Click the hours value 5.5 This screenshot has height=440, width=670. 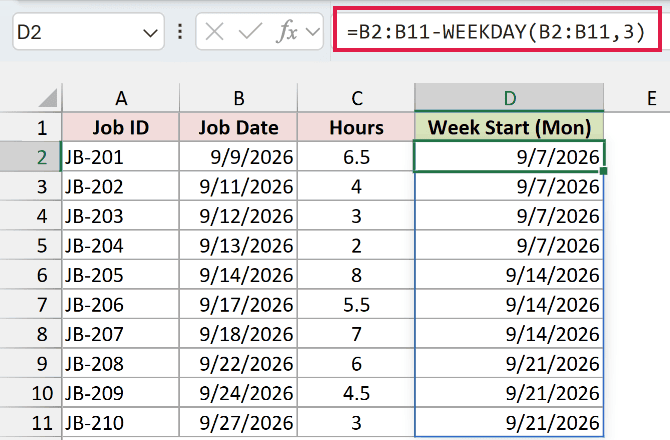(x=356, y=304)
